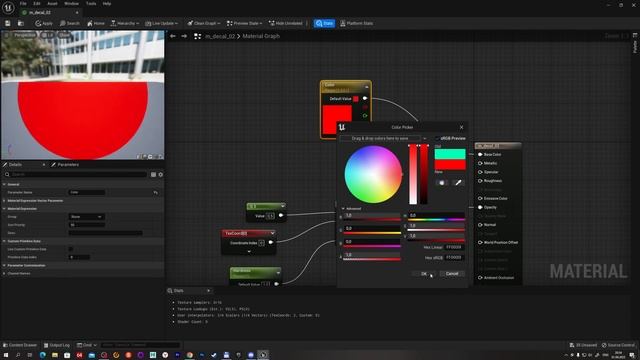Open the Details panel settings gear
The height and width of the screenshot is (360, 640).
click(160, 174)
